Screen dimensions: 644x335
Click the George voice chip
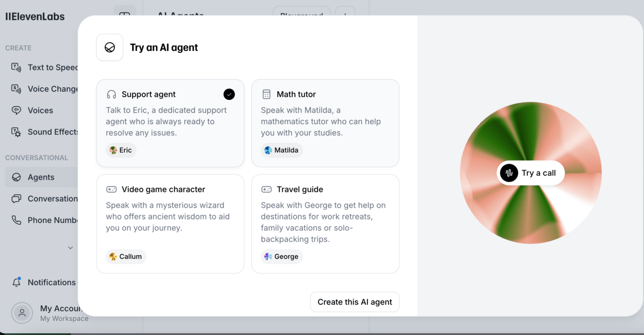(x=282, y=256)
